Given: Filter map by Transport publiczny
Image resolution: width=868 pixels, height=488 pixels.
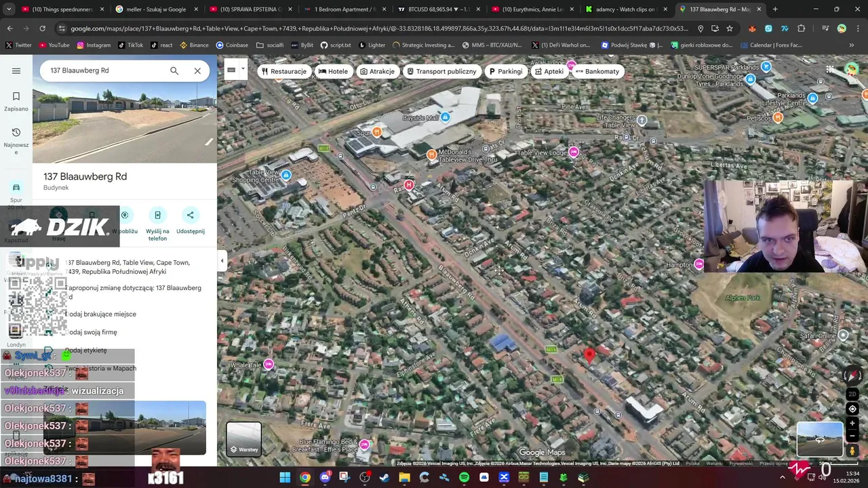Looking at the screenshot, I should tap(441, 71).
